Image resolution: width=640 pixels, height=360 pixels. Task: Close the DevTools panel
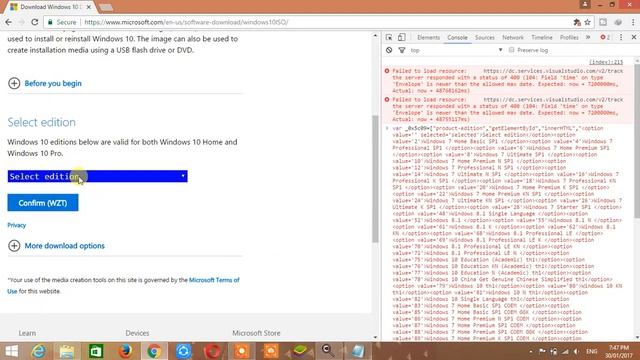pyautogui.click(x=634, y=37)
